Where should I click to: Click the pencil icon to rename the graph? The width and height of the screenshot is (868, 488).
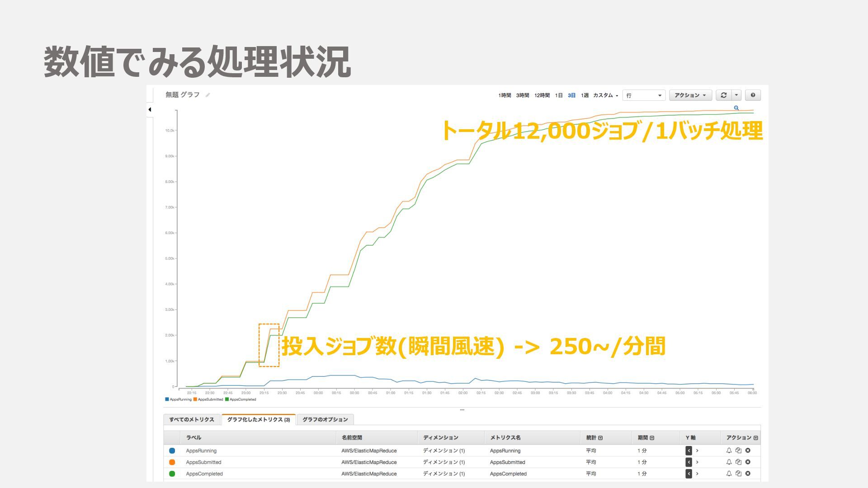point(208,95)
